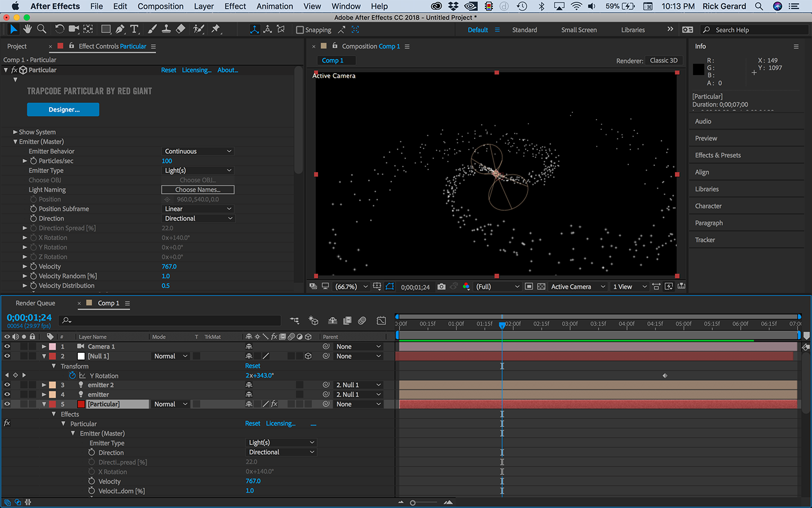Enable Motion Blur for timeline
This screenshot has width=812, height=508.
pyautogui.click(x=362, y=321)
